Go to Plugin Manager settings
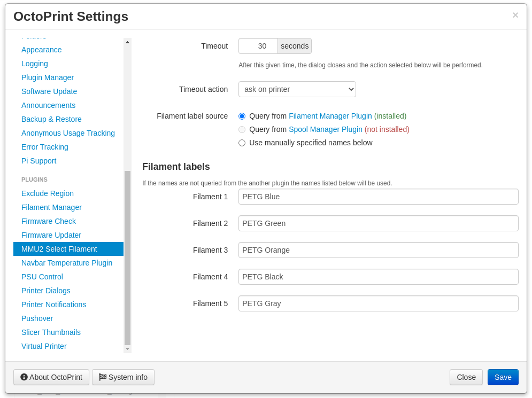The image size is (532, 398). pos(48,77)
